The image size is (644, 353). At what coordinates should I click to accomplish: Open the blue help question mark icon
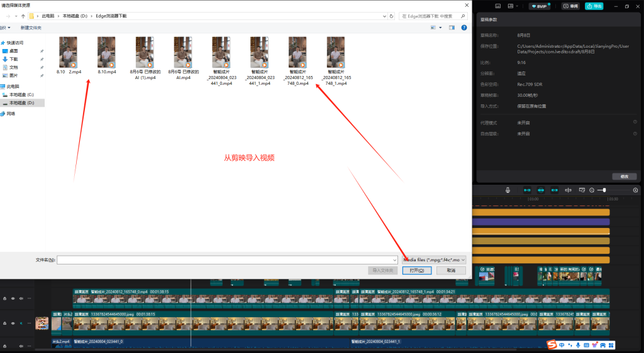464,28
